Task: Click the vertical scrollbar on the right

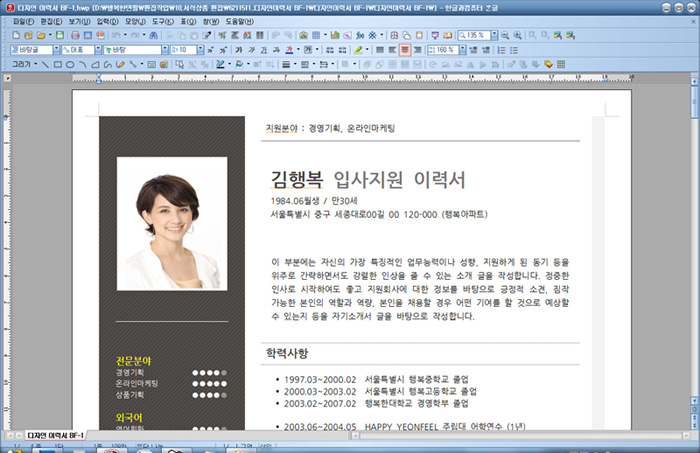Action: point(694,241)
